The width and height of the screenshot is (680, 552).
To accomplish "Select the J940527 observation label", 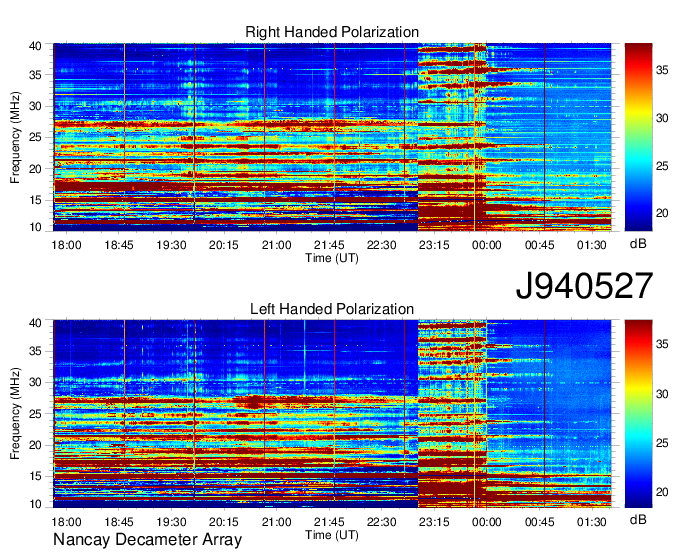I will pos(584,286).
